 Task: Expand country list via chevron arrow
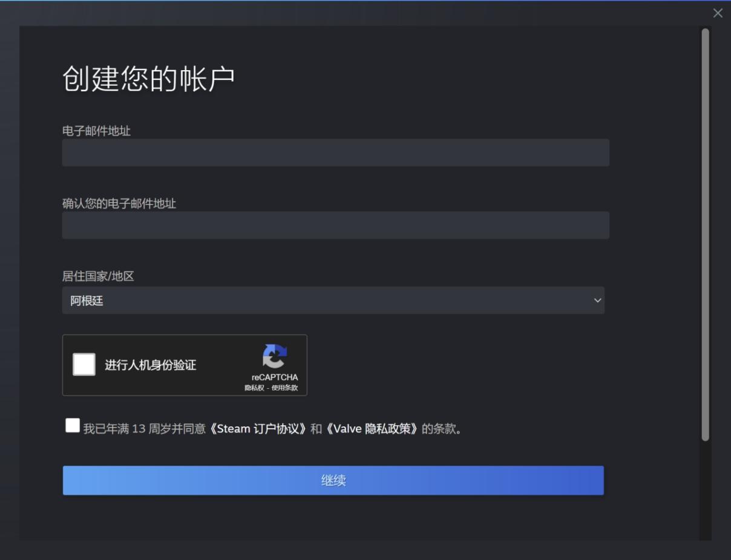click(x=597, y=301)
